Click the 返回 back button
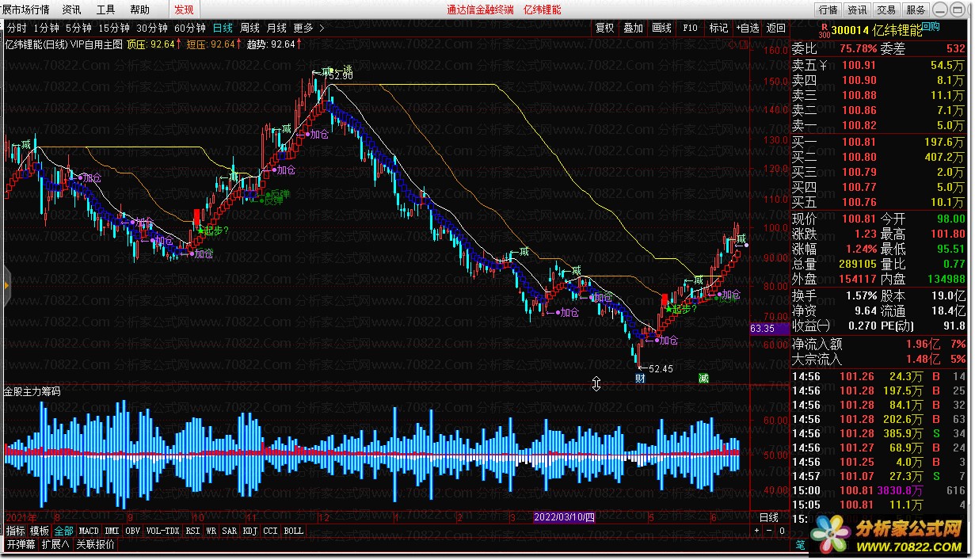 coord(775,28)
